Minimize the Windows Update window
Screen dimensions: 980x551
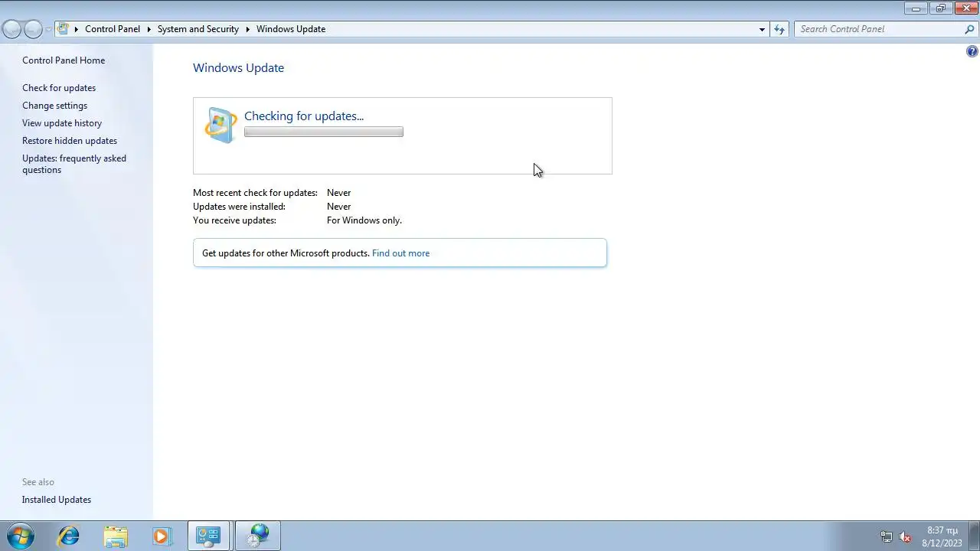click(x=916, y=8)
